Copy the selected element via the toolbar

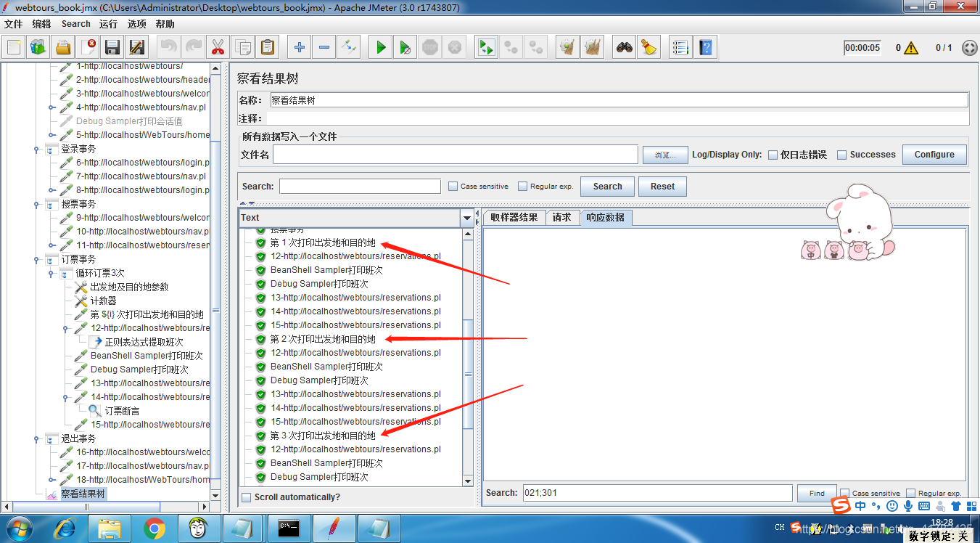[x=242, y=48]
